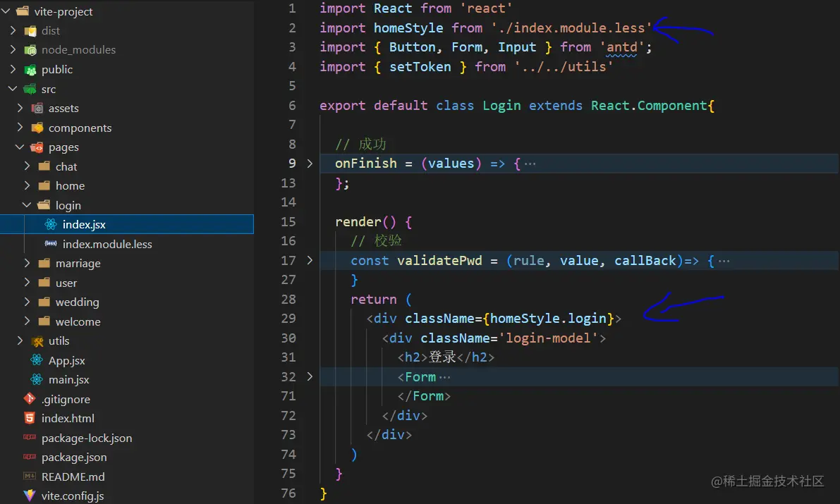The width and height of the screenshot is (840, 504).
Task: Click the dist folder icon
Action: [30, 31]
